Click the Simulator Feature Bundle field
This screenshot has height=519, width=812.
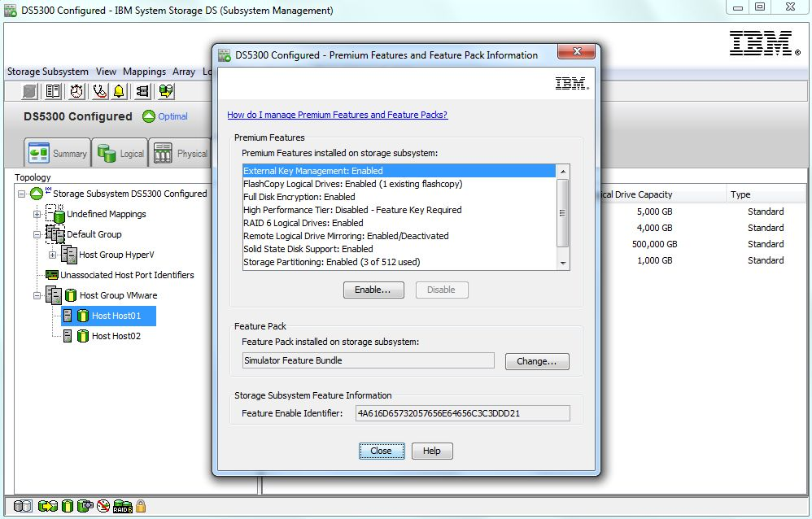369,360
